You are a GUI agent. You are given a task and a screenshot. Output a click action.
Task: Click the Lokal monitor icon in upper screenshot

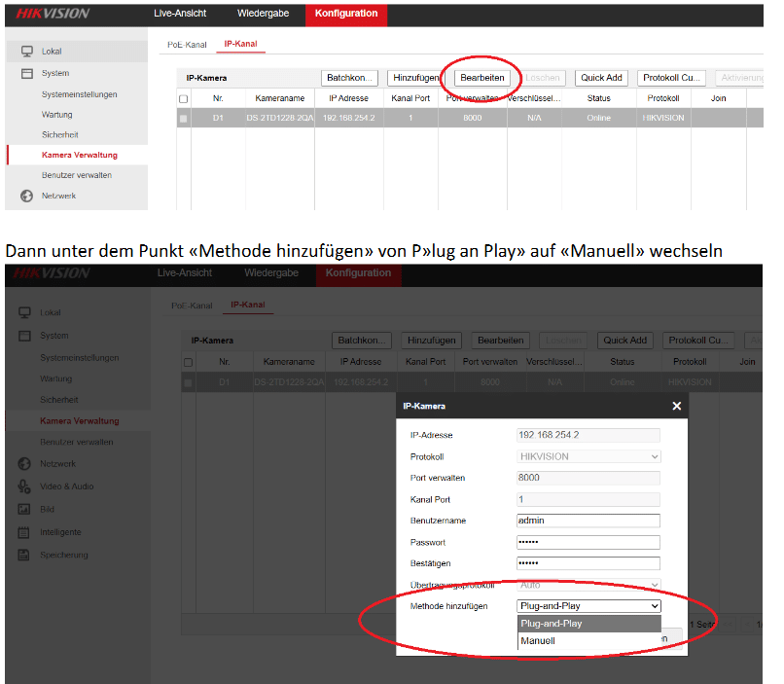(x=27, y=51)
